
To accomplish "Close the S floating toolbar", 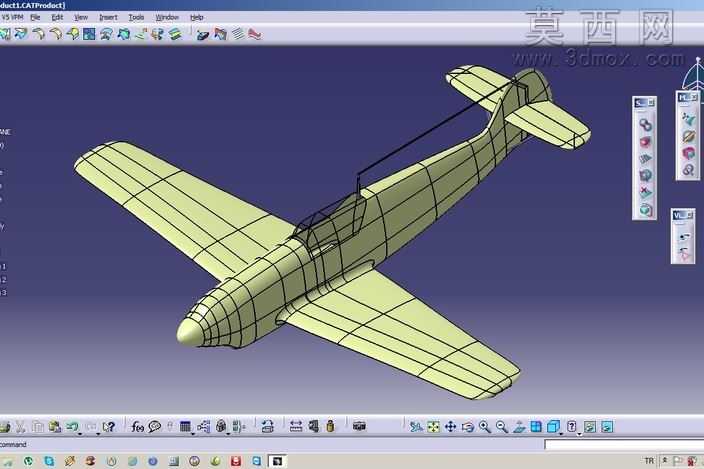I will point(651,103).
